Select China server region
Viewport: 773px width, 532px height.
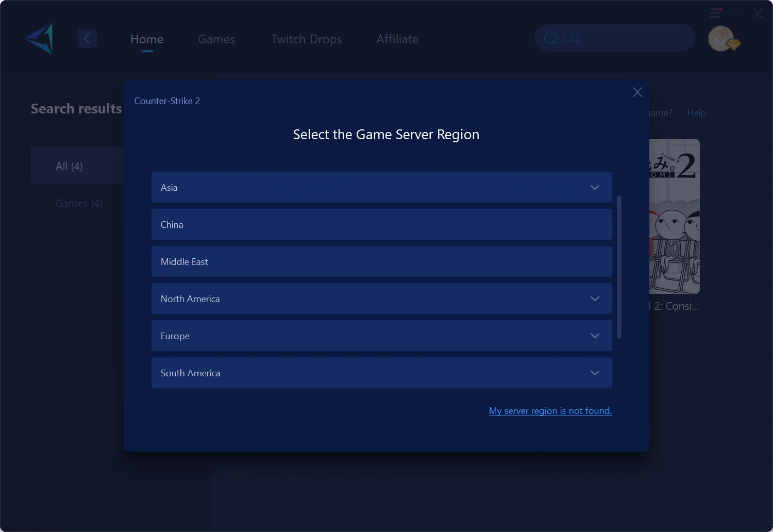tap(381, 225)
